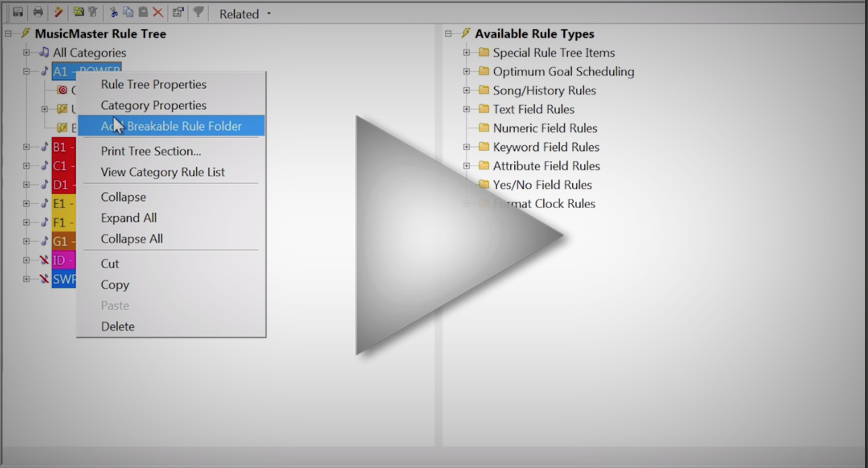868x468 pixels.
Task: Click the Print toolbar icon
Action: [38, 12]
